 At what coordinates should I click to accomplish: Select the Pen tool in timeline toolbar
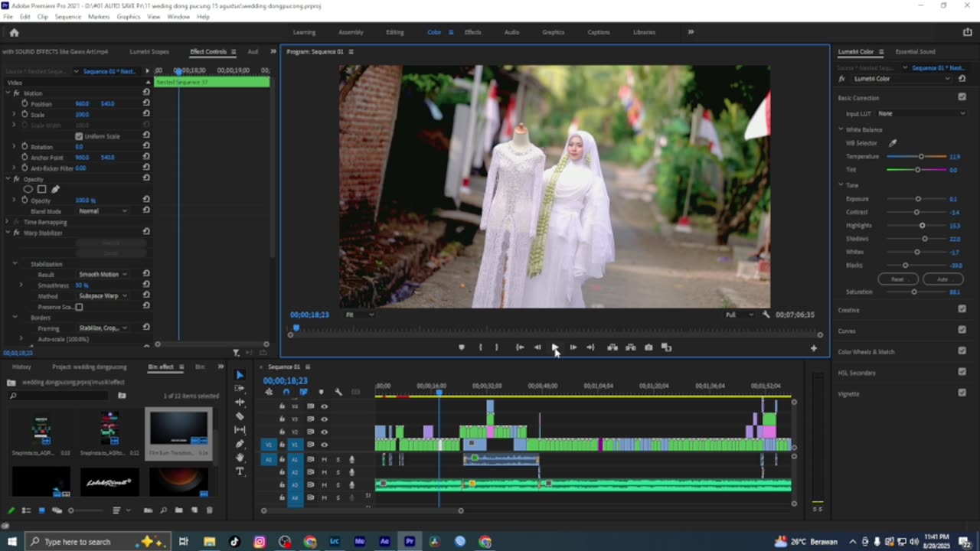tap(240, 444)
